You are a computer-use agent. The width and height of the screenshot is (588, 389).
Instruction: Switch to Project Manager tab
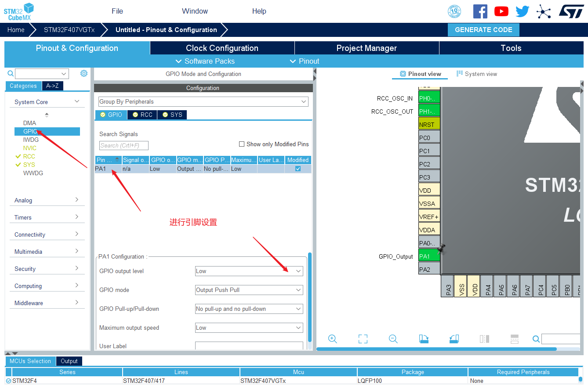pyautogui.click(x=367, y=48)
